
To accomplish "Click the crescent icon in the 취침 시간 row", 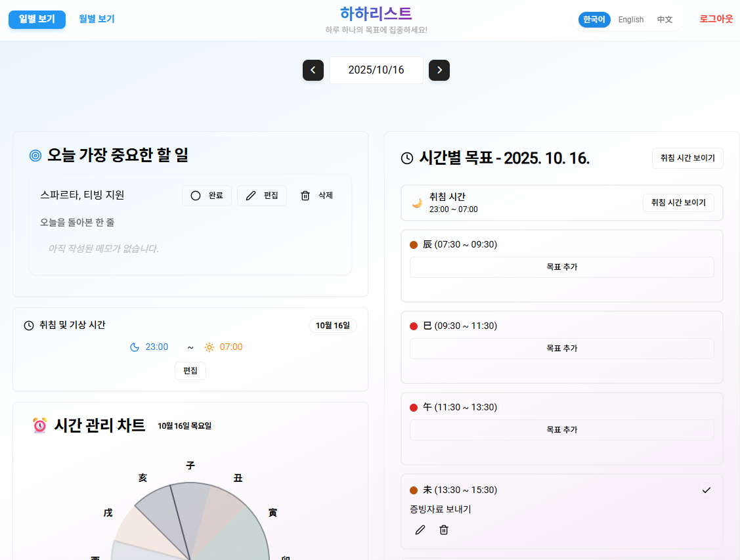I will click(x=417, y=203).
